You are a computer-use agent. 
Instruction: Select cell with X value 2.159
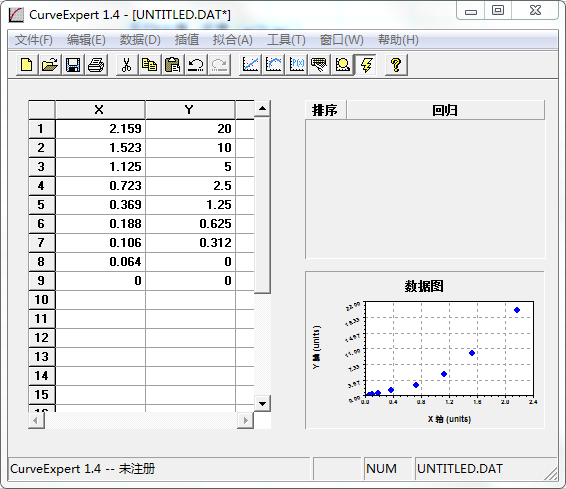point(100,129)
